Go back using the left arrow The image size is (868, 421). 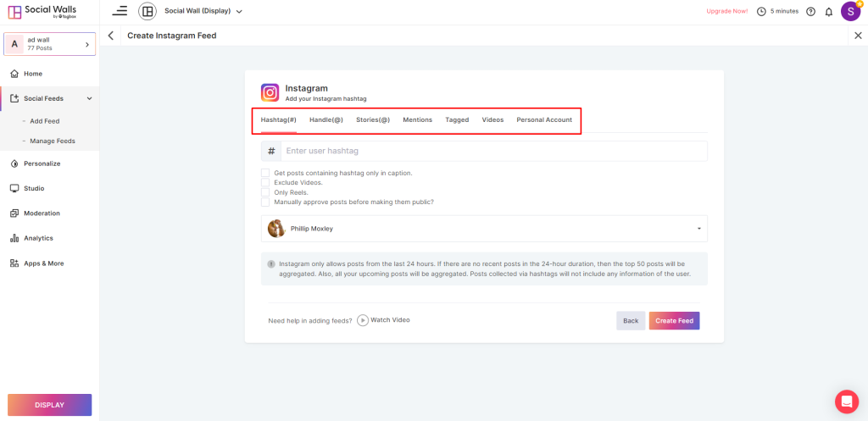111,36
